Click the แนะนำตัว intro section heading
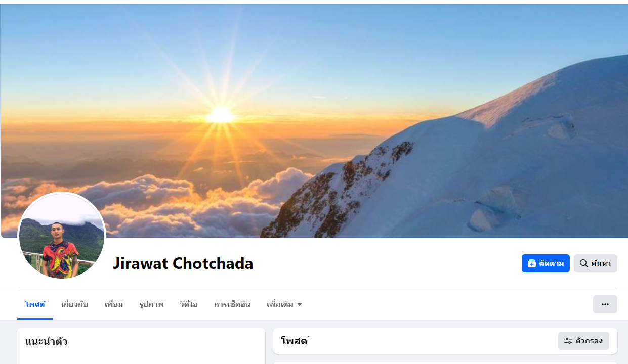The height and width of the screenshot is (364, 628). [x=46, y=341]
